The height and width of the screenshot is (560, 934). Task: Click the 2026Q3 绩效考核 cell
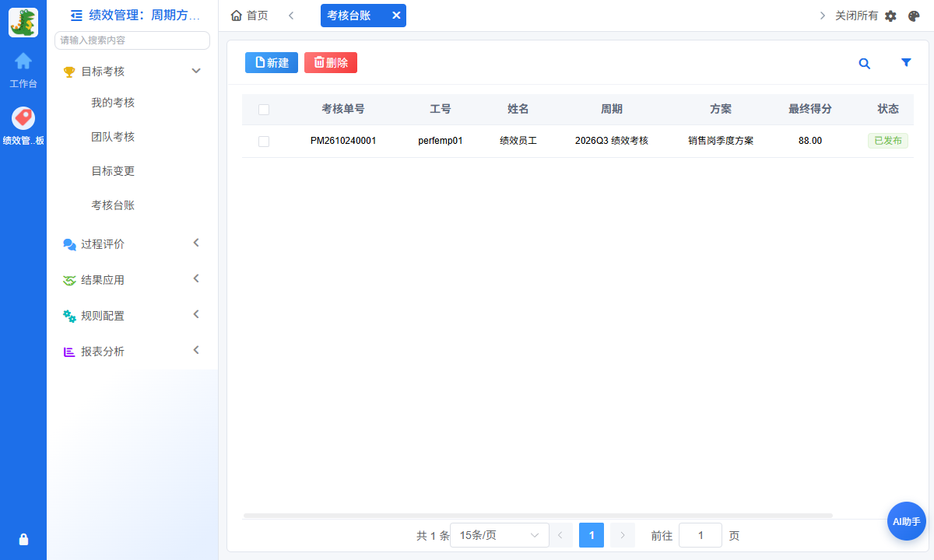point(612,142)
